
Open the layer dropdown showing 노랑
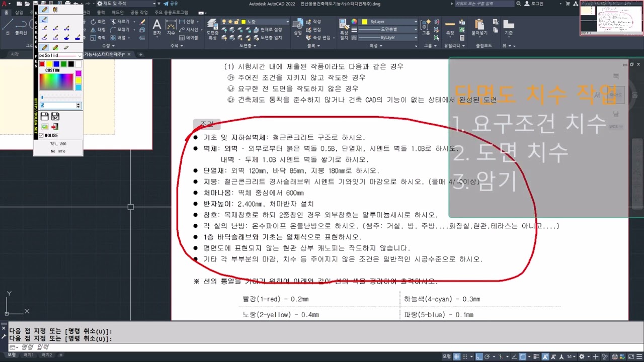point(256,22)
